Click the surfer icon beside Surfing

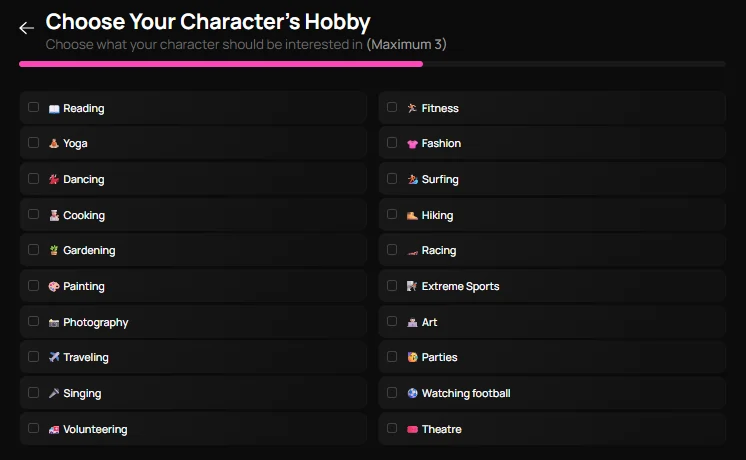412,180
